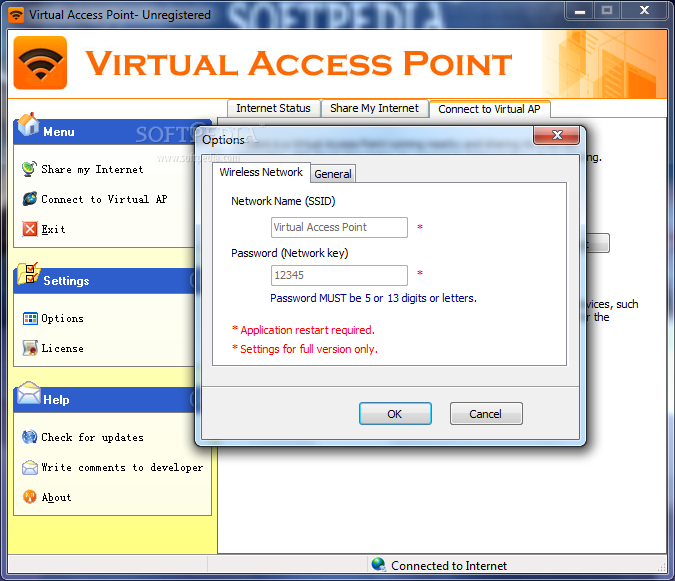
Task: Click the 'Password (Network key)' label
Action: [x=289, y=253]
